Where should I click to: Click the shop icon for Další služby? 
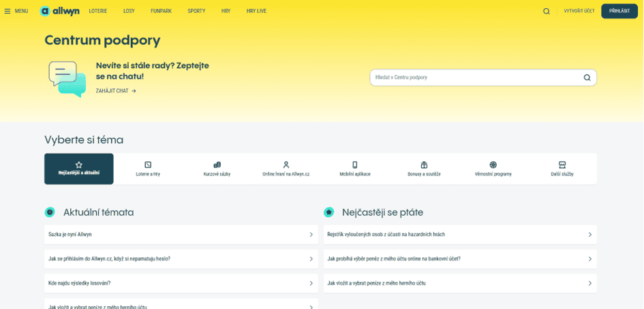562,165
